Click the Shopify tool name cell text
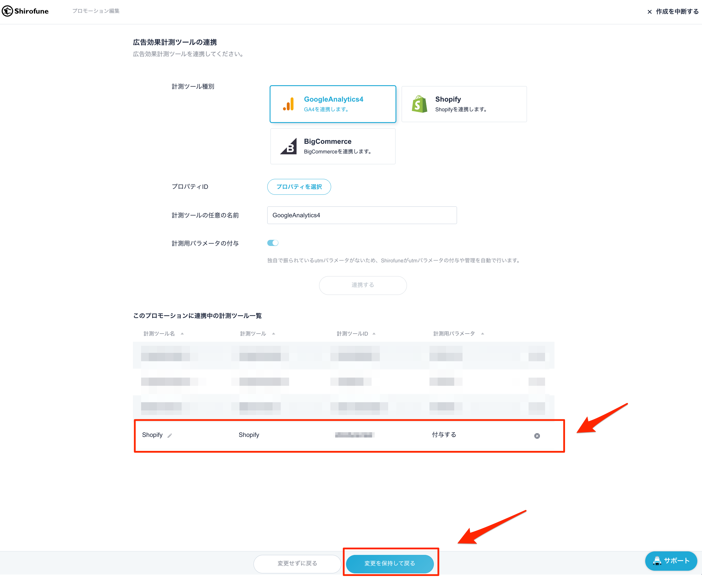Screen dimensions: 702x588 tap(152, 435)
